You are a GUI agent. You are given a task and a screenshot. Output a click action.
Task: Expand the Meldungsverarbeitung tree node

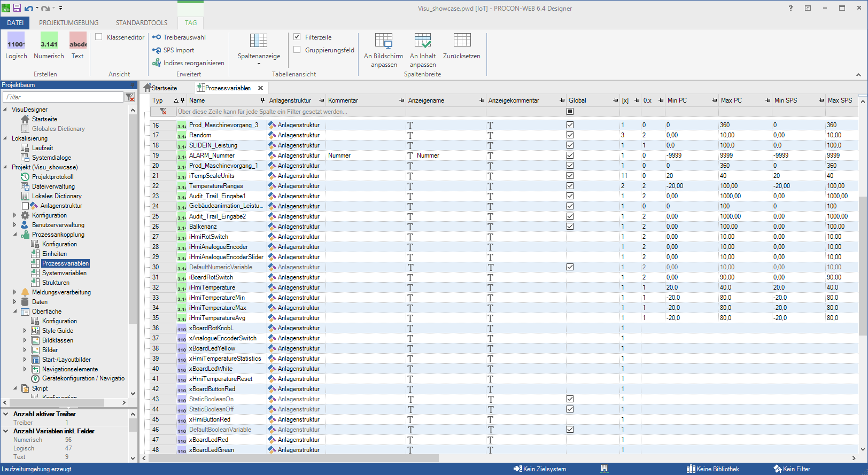pos(15,292)
